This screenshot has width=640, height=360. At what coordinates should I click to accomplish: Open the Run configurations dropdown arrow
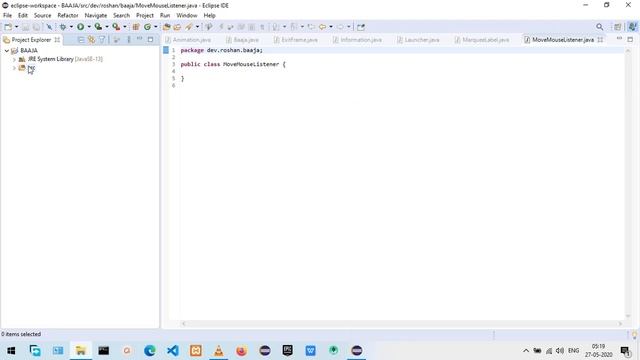[89, 27]
